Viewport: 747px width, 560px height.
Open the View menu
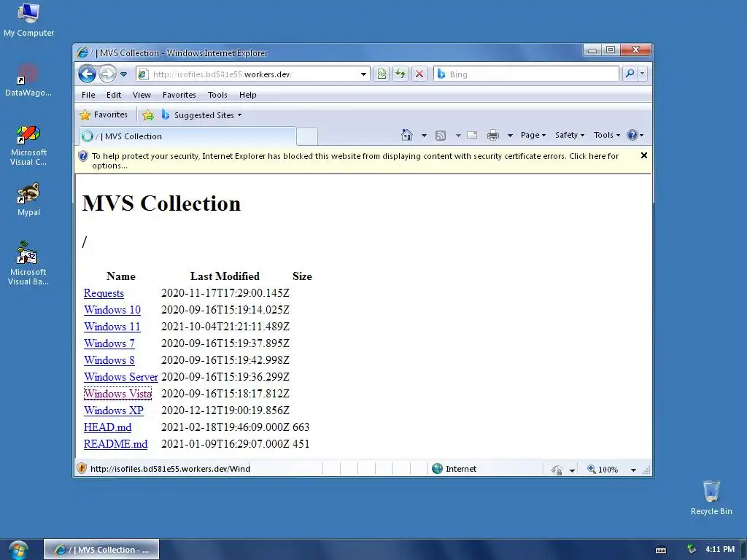click(x=142, y=95)
